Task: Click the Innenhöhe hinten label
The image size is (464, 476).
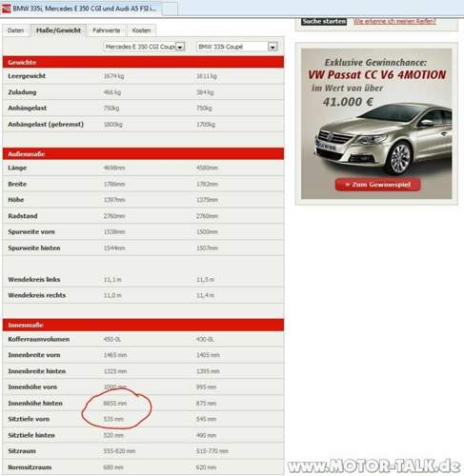Action: (35, 404)
